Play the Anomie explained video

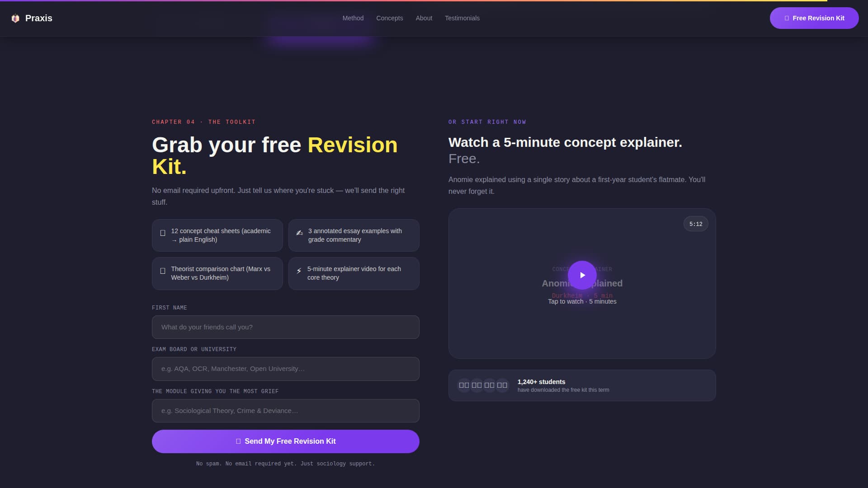(582, 275)
